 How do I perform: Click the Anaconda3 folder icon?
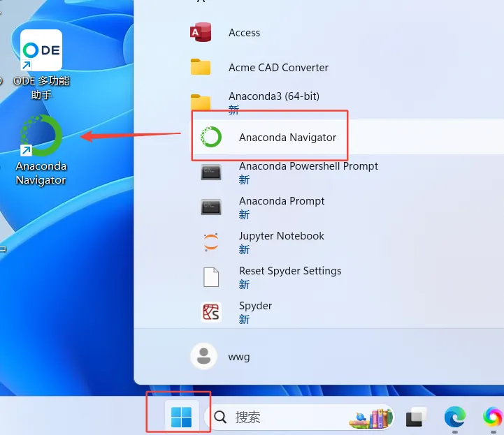tap(201, 102)
